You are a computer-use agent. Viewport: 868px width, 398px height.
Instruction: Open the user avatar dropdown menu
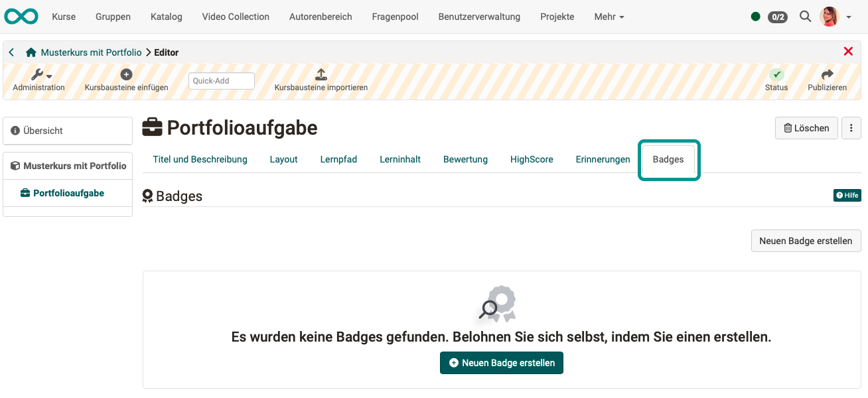(829, 16)
